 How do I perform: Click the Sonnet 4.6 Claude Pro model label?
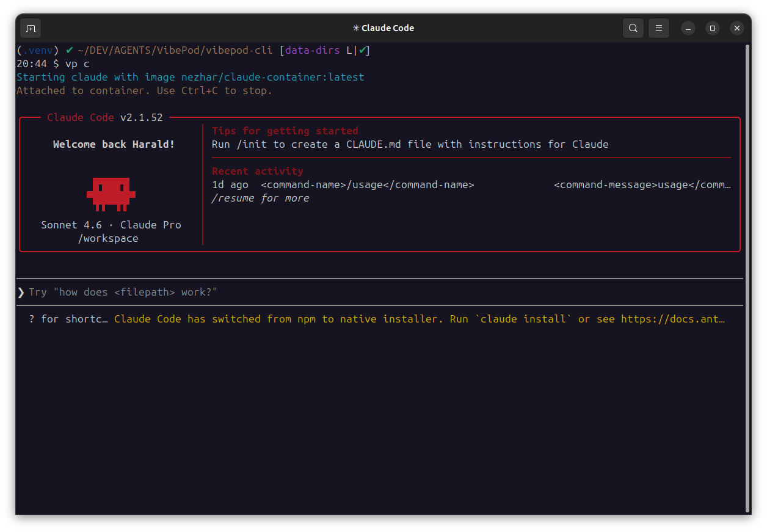pos(111,225)
